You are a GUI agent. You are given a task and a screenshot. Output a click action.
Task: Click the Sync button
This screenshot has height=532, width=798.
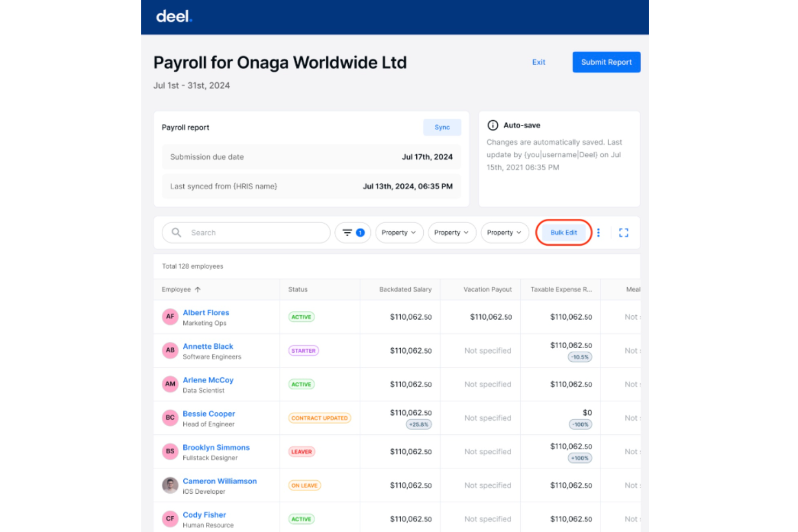pyautogui.click(x=442, y=127)
